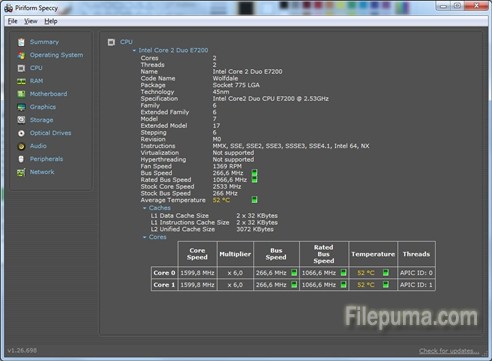
Task: Click the Network icon in sidebar
Action: pos(21,172)
